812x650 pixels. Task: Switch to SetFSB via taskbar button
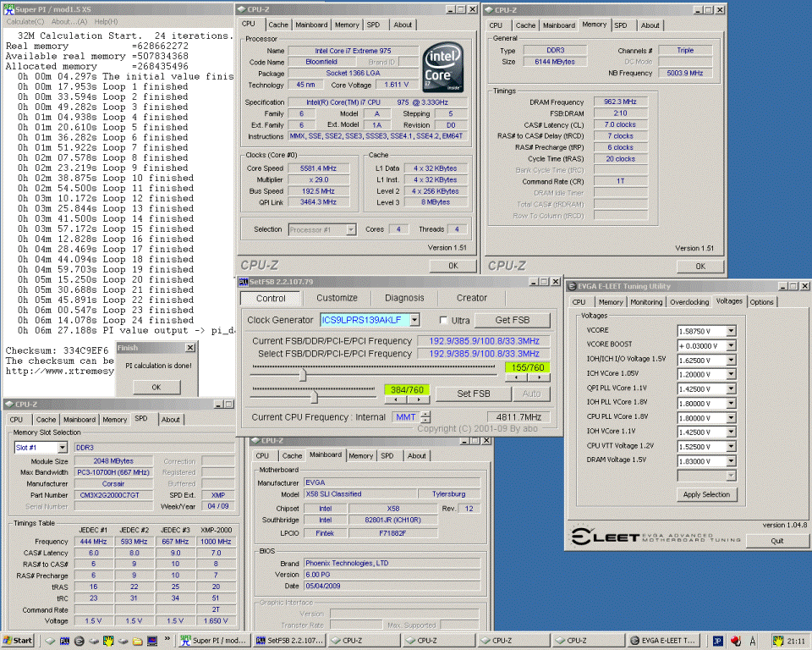point(290,641)
